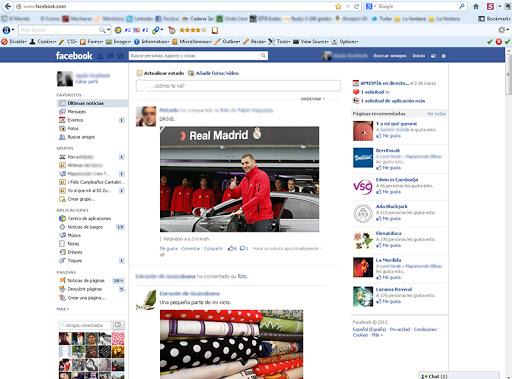Click the reload page icon
Screen dimensions: 512x379
pyautogui.click(x=356, y=6)
